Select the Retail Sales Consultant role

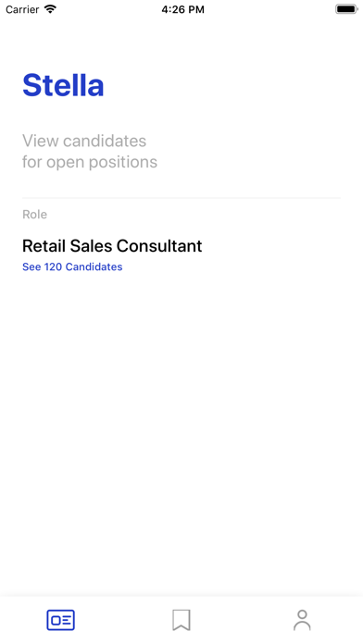[x=112, y=246]
